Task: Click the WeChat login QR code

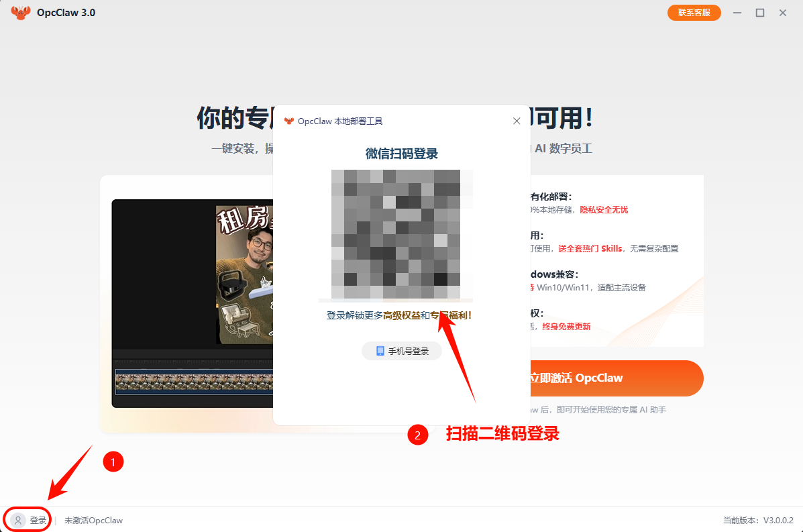Action: click(x=395, y=234)
